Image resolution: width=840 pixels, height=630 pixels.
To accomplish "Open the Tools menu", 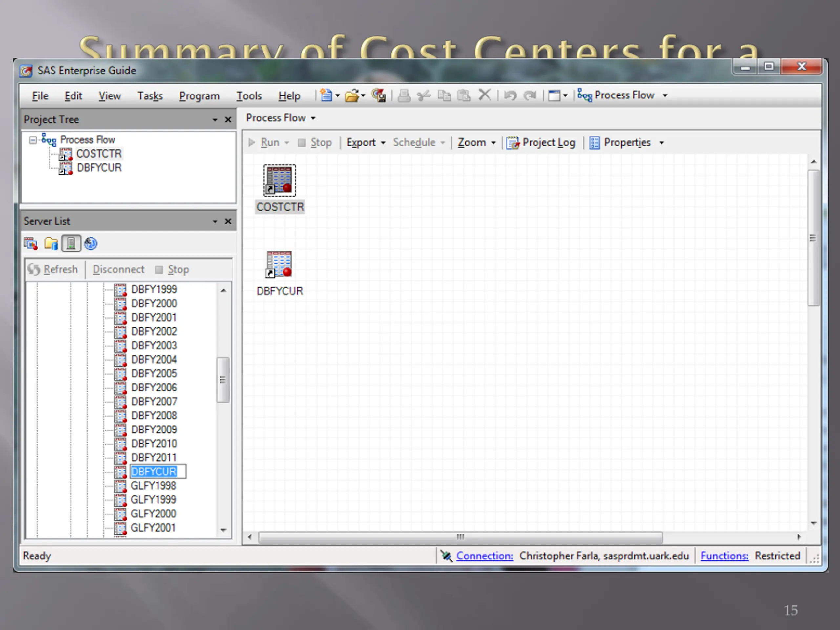I will point(249,96).
